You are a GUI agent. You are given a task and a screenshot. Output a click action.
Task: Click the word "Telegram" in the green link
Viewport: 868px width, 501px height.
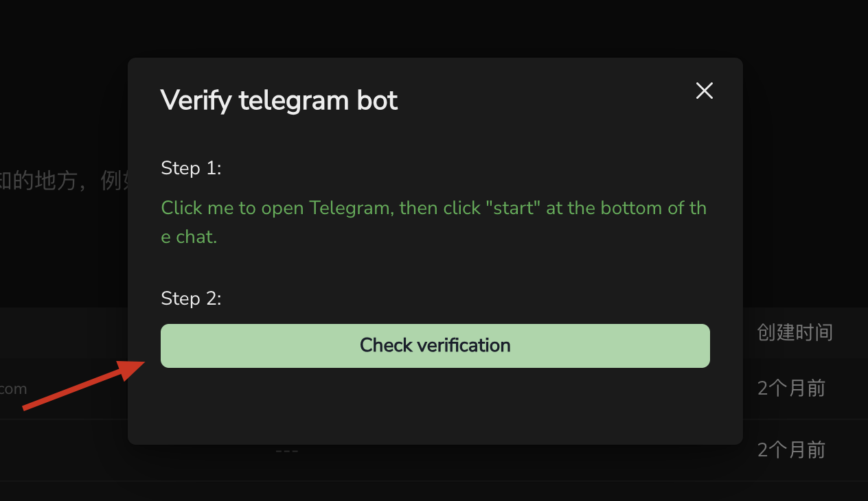[x=349, y=208]
